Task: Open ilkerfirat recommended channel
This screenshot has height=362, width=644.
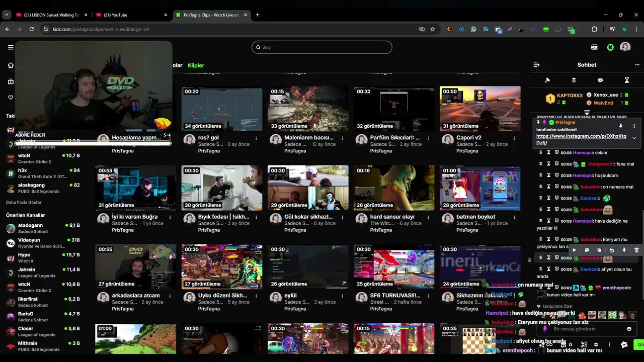Action: pos(42,302)
